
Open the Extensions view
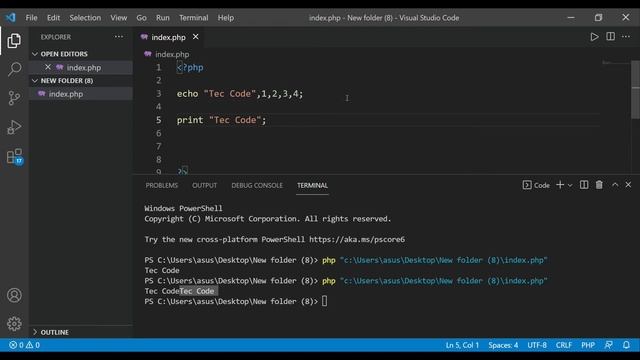14,156
